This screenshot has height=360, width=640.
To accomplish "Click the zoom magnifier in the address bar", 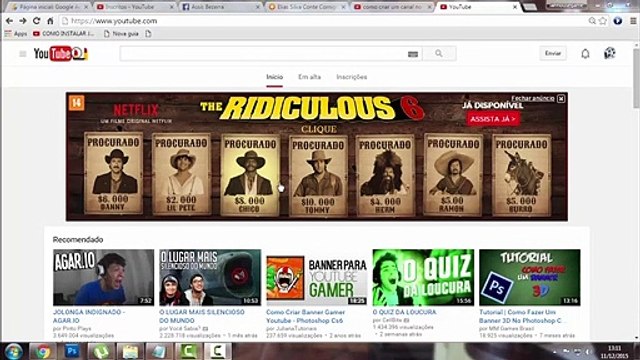I will coord(592,21).
